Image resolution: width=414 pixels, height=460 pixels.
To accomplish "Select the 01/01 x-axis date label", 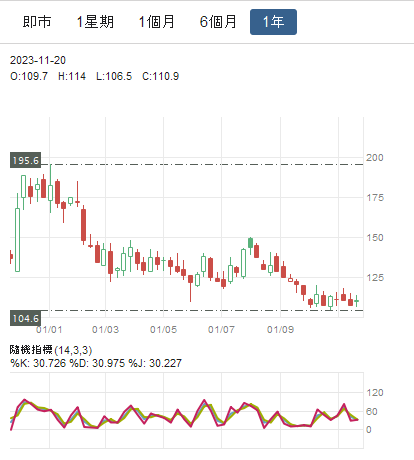I will (49, 330).
